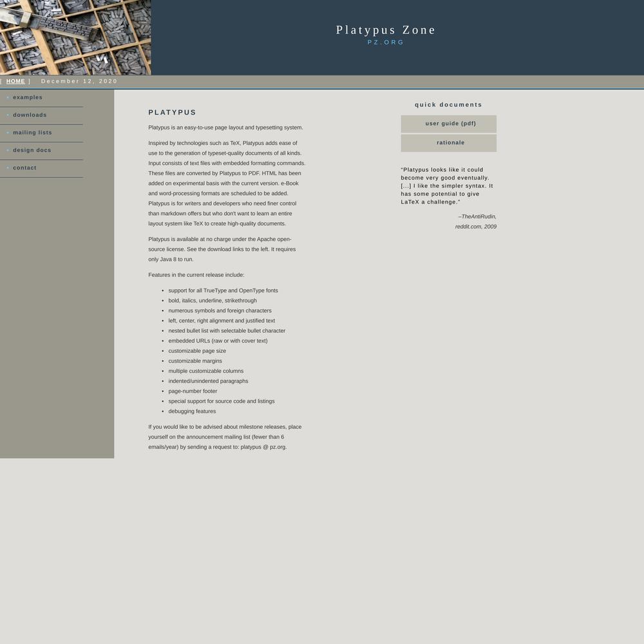
Task: Click 'special support for source code and listings'
Action: [x=222, y=401]
